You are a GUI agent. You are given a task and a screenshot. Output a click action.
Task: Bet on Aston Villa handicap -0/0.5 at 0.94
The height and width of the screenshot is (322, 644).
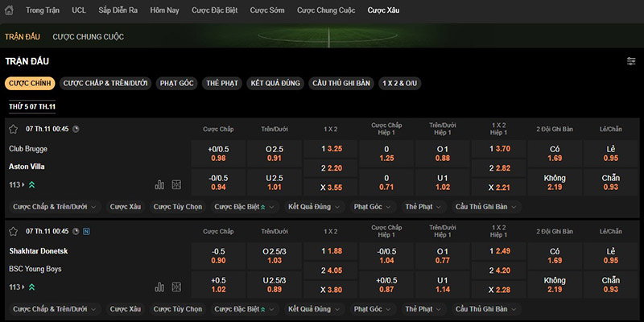point(217,182)
